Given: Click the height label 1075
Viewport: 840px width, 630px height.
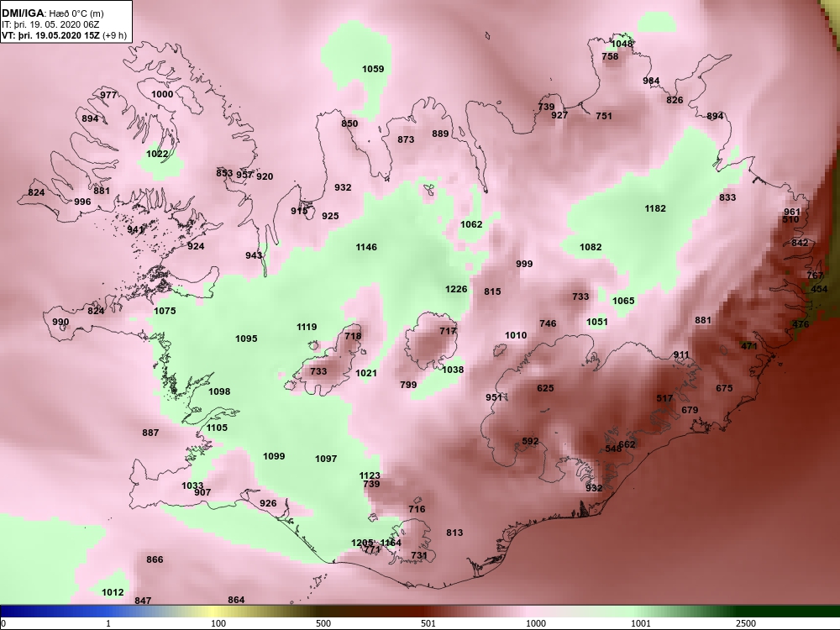Looking at the screenshot, I should pos(165,311).
